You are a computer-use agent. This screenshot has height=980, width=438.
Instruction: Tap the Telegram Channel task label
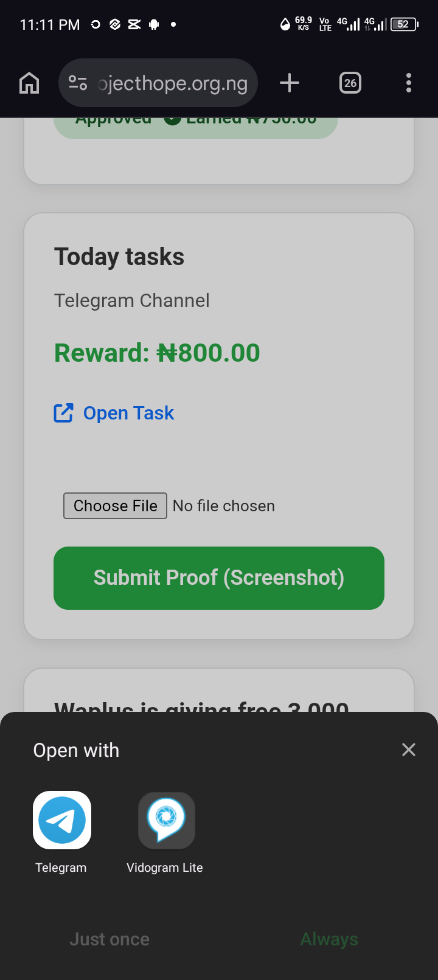click(x=132, y=300)
